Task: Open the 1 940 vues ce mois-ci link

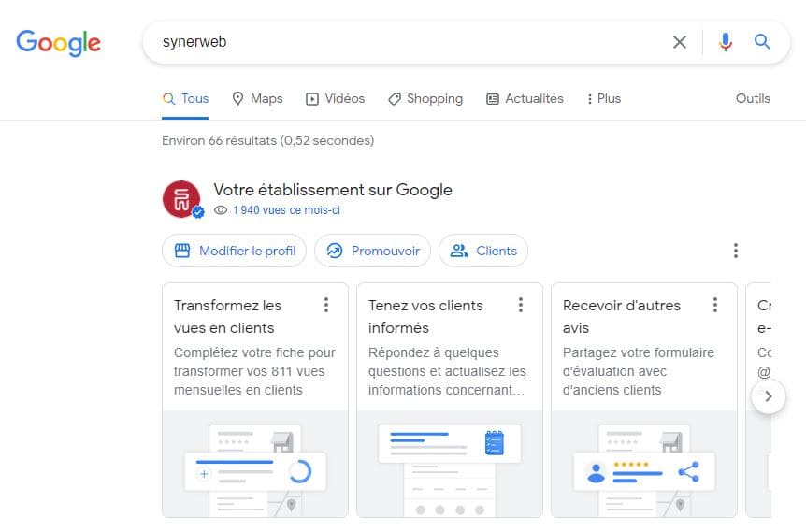Action: [286, 210]
